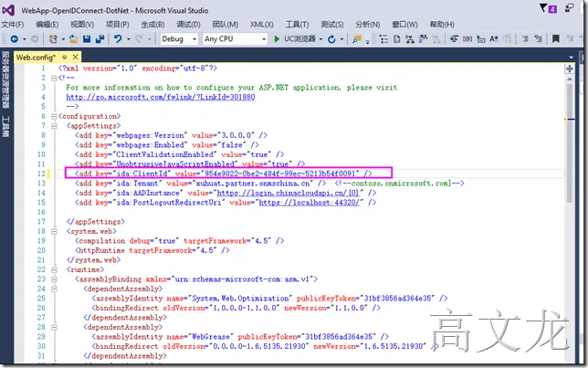Viewport: 588px width, 368px height.
Task: Click the scroll up arrow of the editor scrollbar
Action: [x=570, y=79]
